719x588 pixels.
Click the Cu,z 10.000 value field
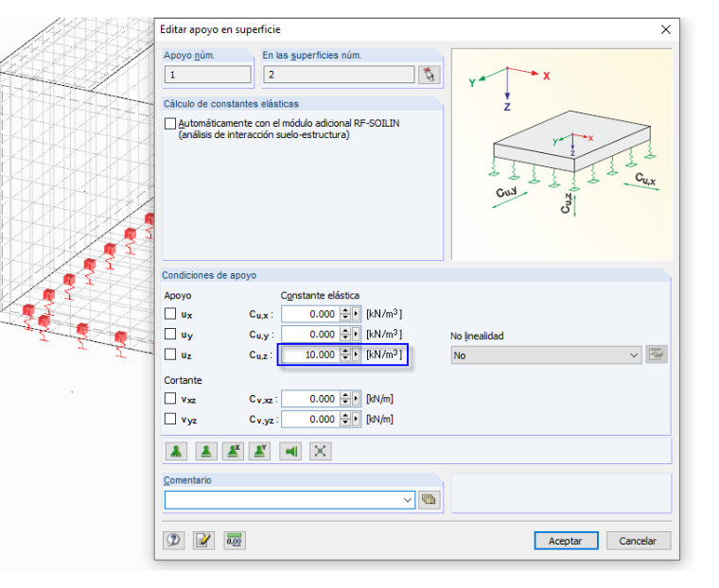[311, 355]
